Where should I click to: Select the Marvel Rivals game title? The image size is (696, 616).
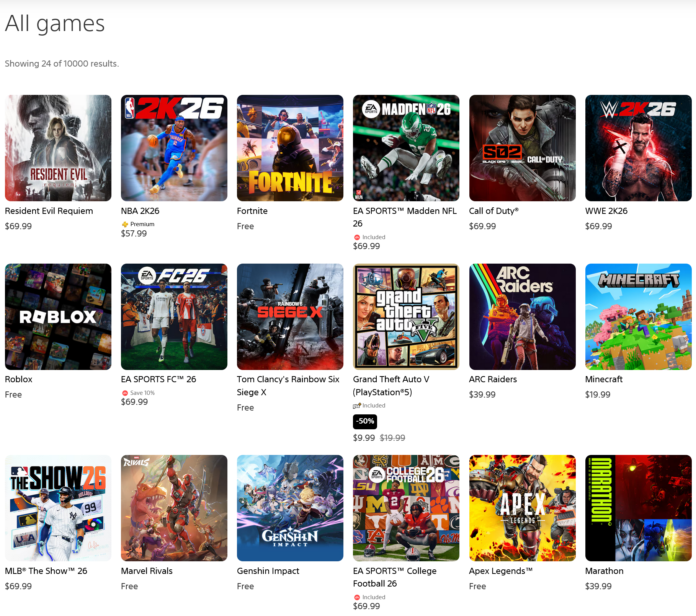pyautogui.click(x=147, y=571)
